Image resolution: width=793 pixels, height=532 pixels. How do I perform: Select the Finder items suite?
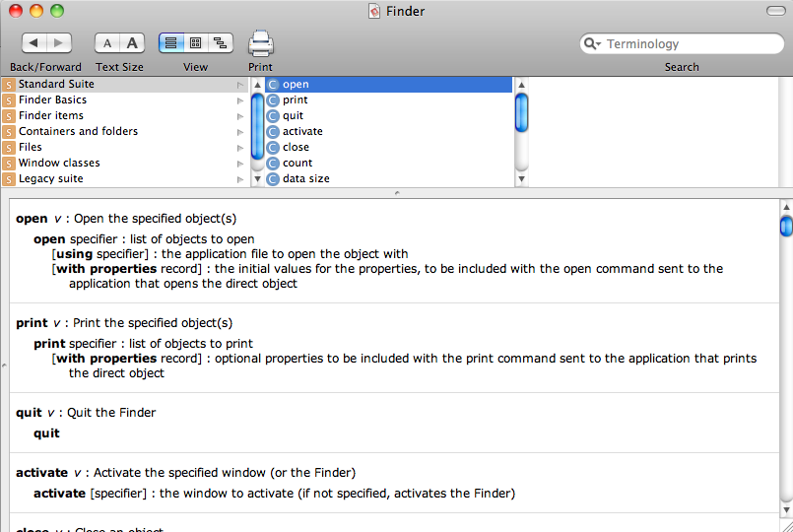coord(125,116)
